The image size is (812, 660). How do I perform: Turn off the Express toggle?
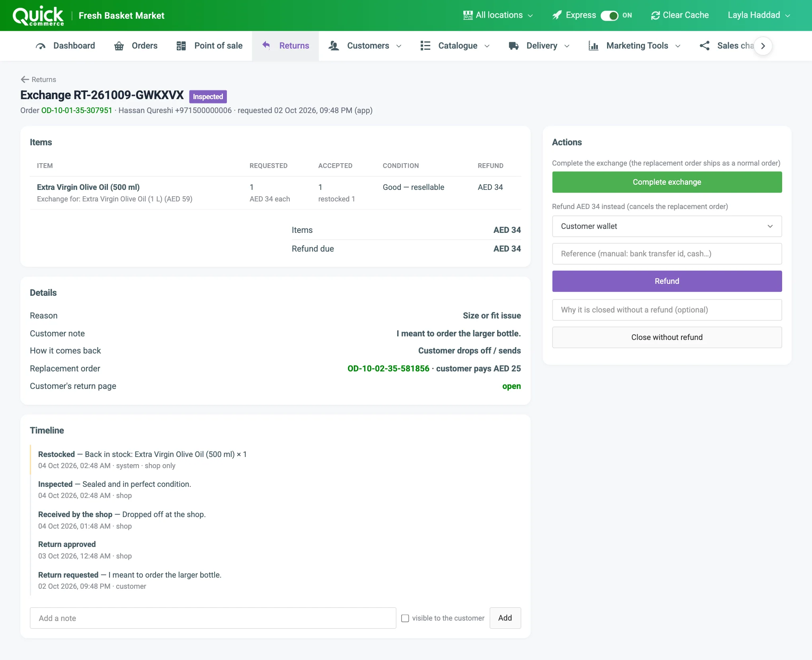pos(609,16)
